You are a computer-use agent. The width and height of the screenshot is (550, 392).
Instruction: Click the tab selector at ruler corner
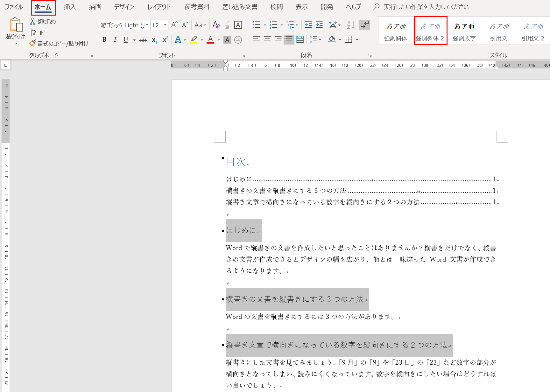[6, 66]
